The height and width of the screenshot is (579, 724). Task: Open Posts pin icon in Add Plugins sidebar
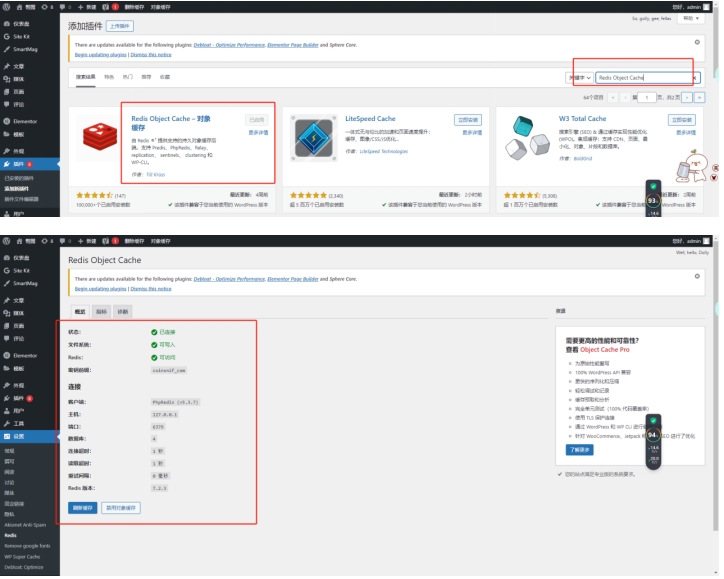pos(6,66)
